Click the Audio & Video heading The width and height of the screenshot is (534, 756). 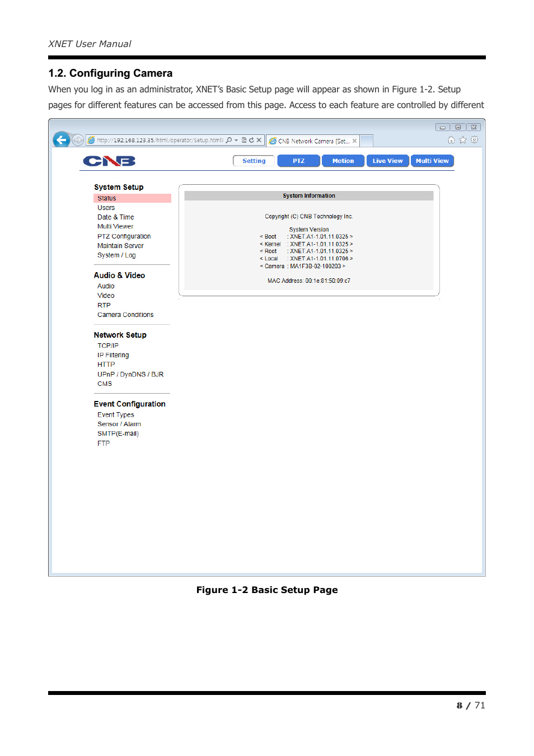[119, 276]
